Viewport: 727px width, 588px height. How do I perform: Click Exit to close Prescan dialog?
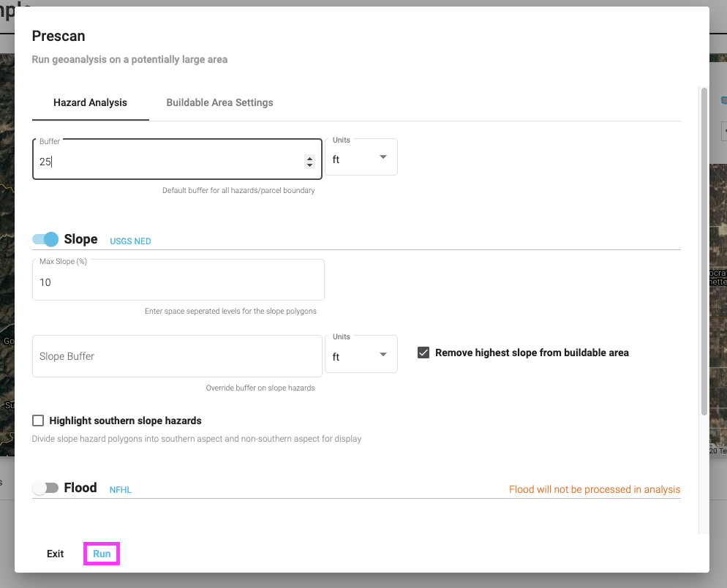55,554
